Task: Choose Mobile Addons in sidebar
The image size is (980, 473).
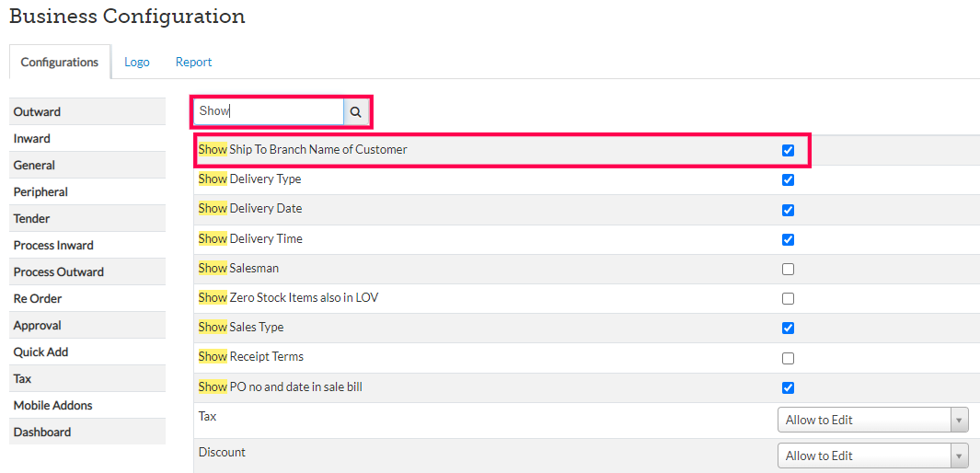Action: pos(52,406)
